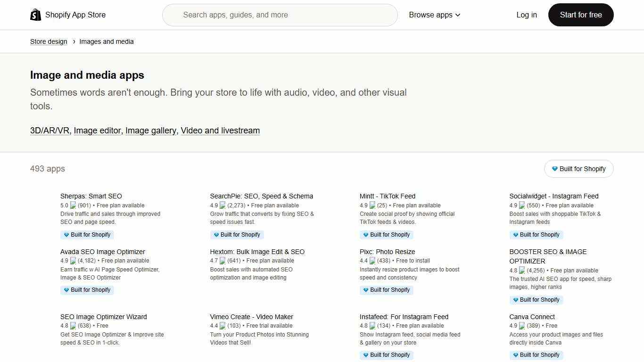644x362 pixels.
Task: Click the diamond icon in the Built for Shopify filter
Action: coord(555,169)
